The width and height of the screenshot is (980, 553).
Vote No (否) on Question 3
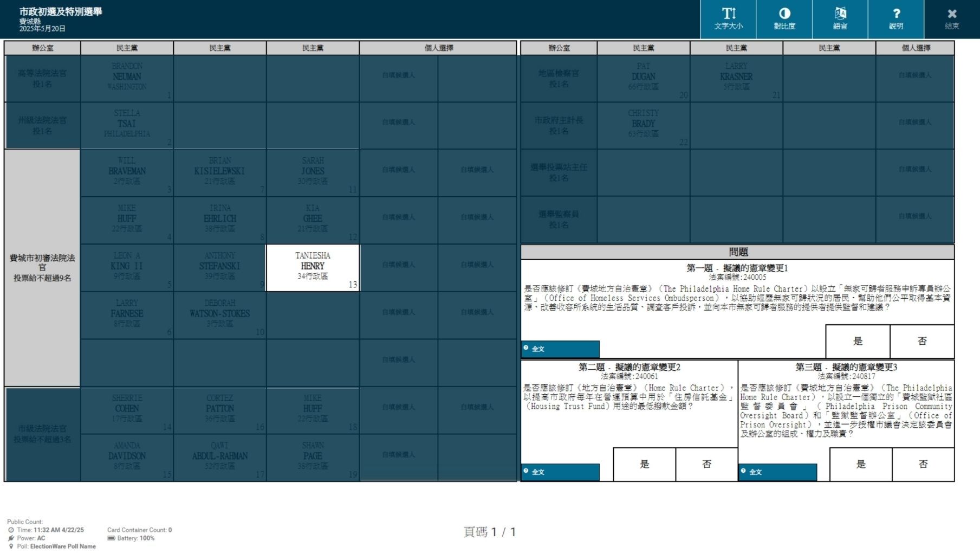pyautogui.click(x=923, y=464)
